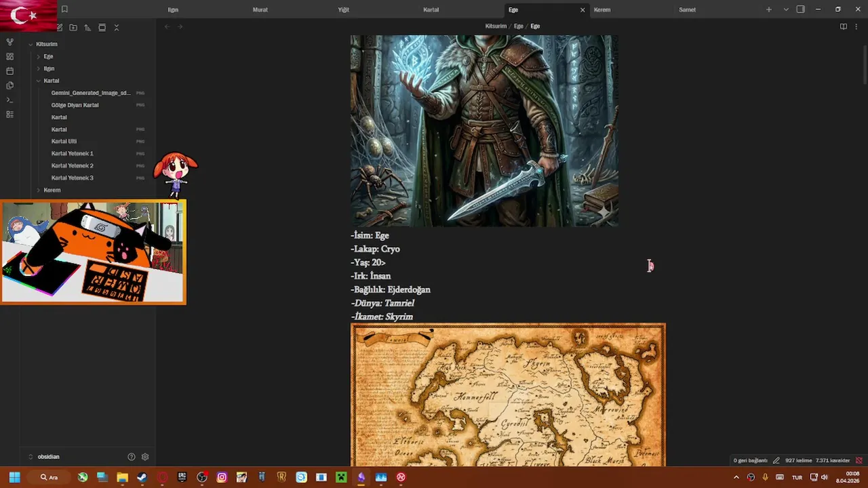Open Epic Games from the taskbar
The width and height of the screenshot is (868, 488).
coord(182,477)
